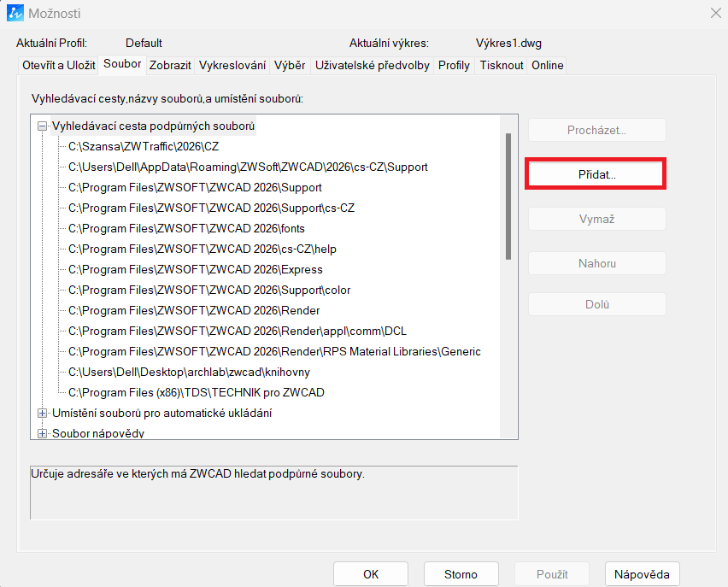Switch to the Výběr tab
Screen dimensions: 728x587
pyautogui.click(x=290, y=66)
